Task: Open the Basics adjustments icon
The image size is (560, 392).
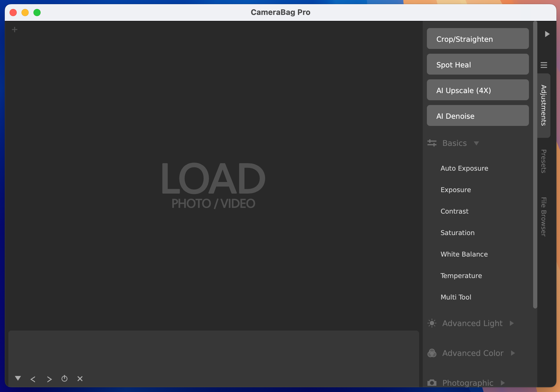Action: [x=432, y=143]
